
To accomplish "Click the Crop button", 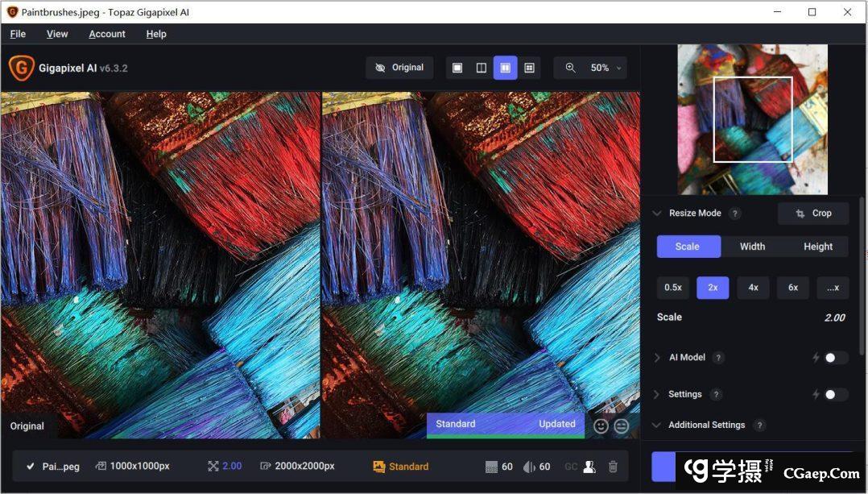I will (x=813, y=214).
